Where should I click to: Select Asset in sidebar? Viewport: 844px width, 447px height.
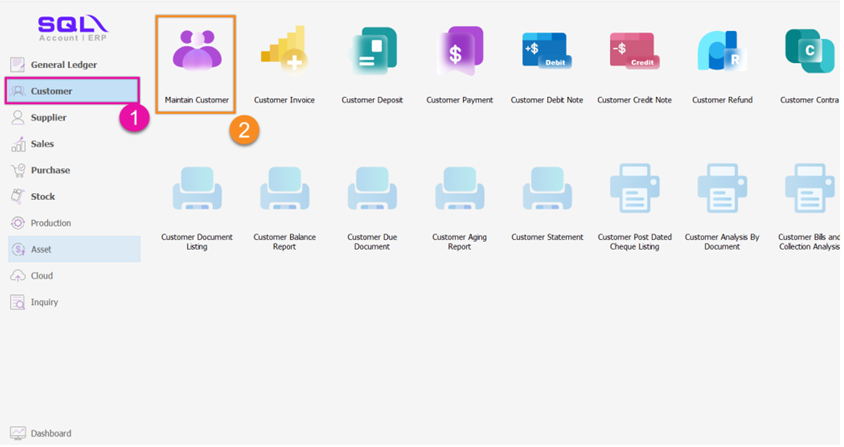(41, 249)
